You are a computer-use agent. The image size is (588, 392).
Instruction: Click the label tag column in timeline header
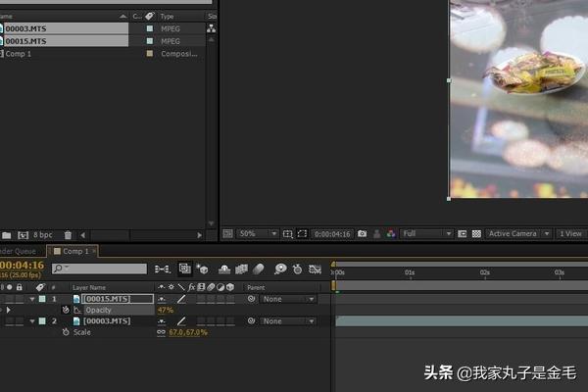point(40,287)
